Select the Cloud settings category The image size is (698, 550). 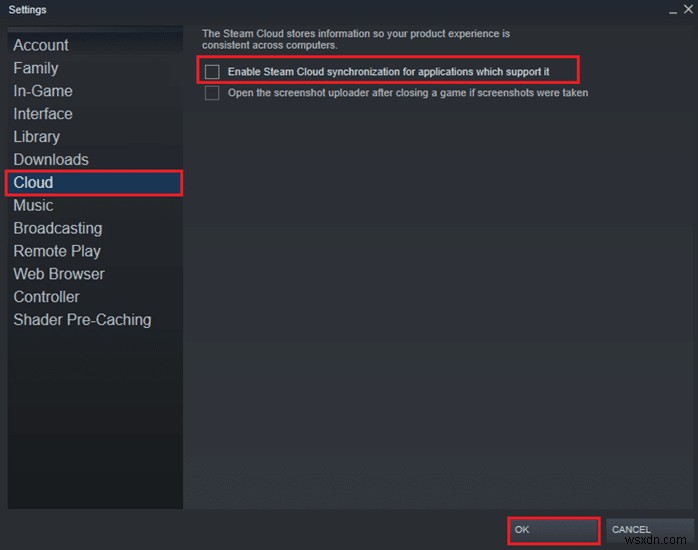pyautogui.click(x=33, y=183)
